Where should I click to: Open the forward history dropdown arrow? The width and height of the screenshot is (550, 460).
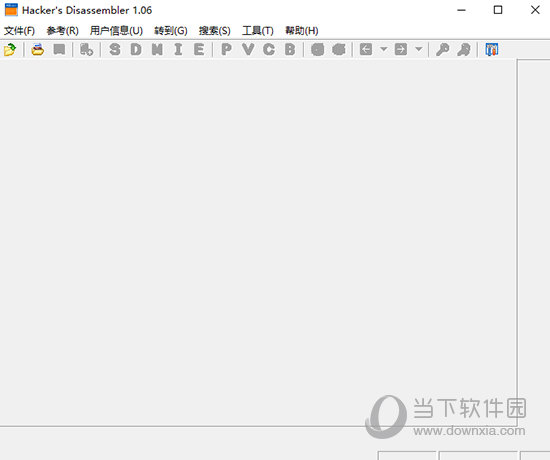click(x=419, y=49)
